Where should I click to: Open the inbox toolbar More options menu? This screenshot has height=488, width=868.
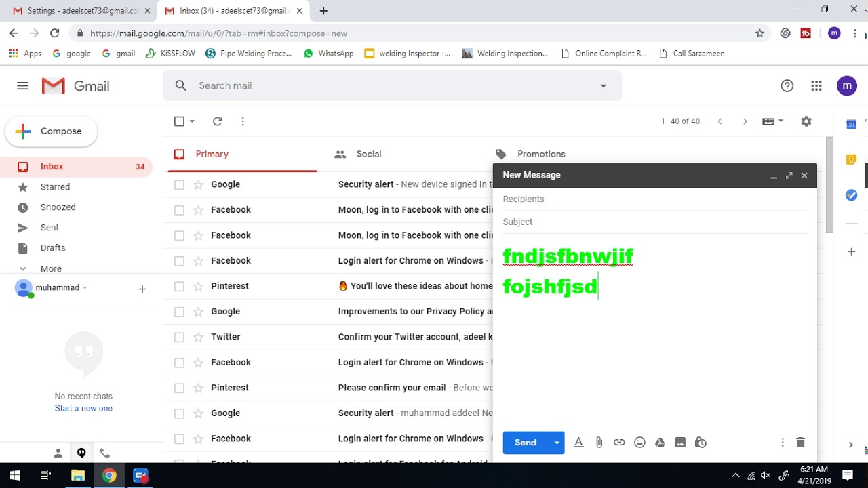pos(243,121)
